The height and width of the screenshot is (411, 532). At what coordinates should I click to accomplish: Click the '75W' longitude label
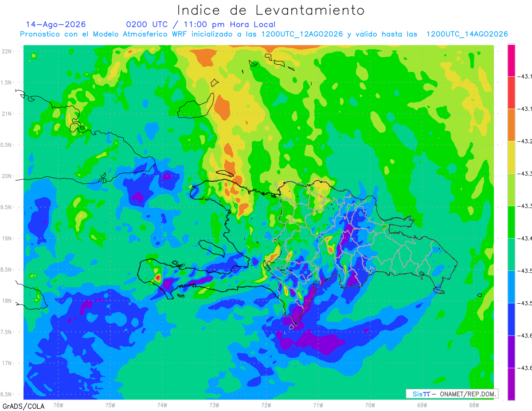[110, 405]
